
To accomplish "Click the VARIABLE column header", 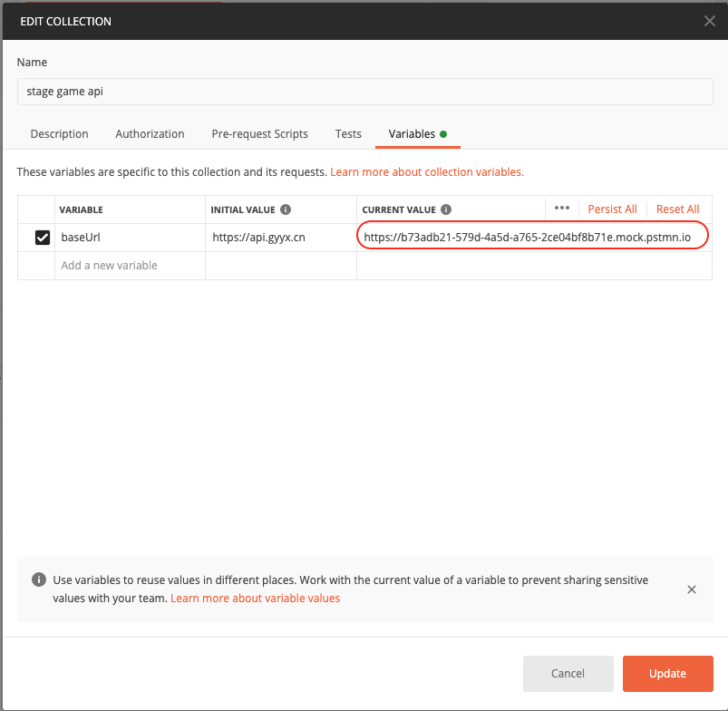I will coord(82,209).
